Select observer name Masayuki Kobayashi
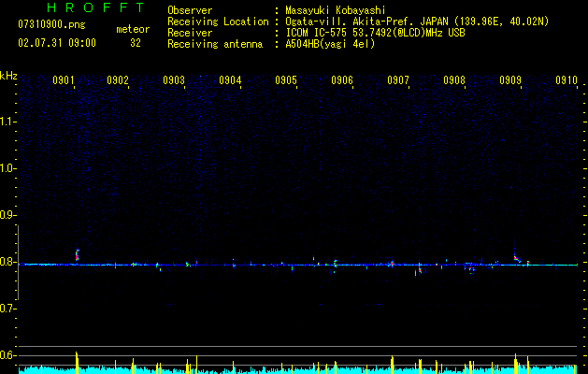Viewport: 588px width, 374px height. coord(336,10)
